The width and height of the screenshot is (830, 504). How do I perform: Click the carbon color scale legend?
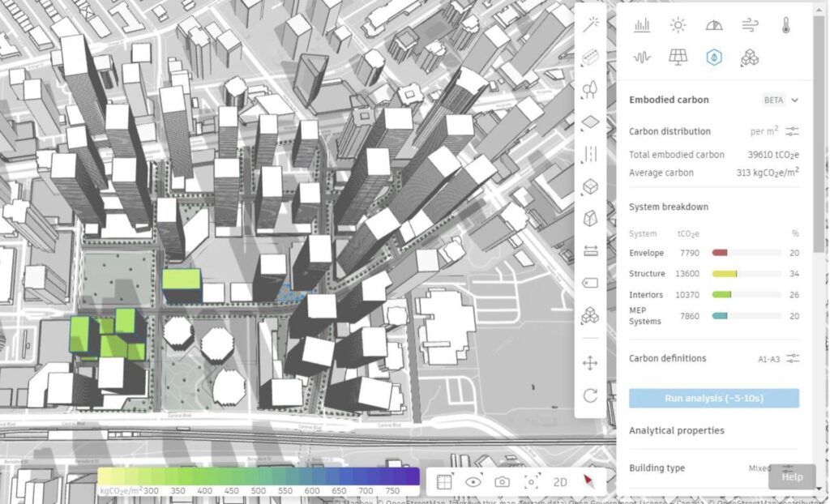(x=259, y=476)
